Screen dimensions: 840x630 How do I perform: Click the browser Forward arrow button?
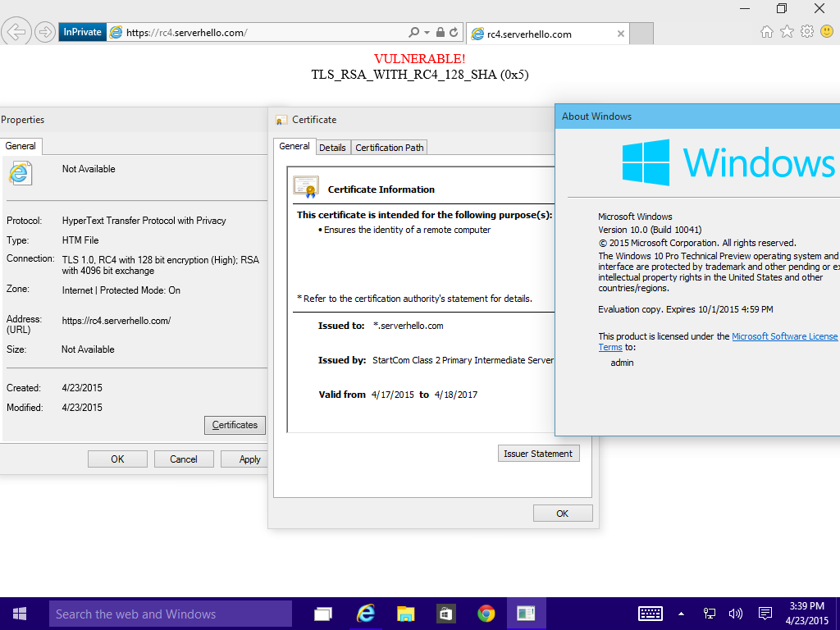click(44, 32)
